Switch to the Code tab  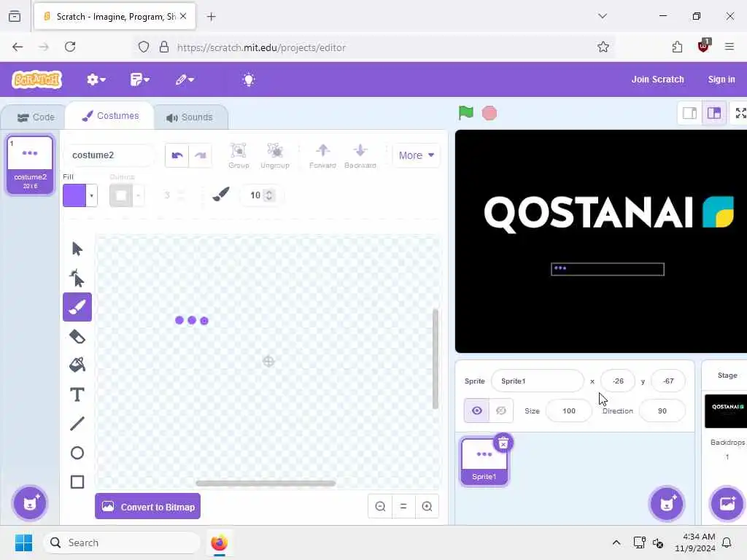tap(36, 117)
